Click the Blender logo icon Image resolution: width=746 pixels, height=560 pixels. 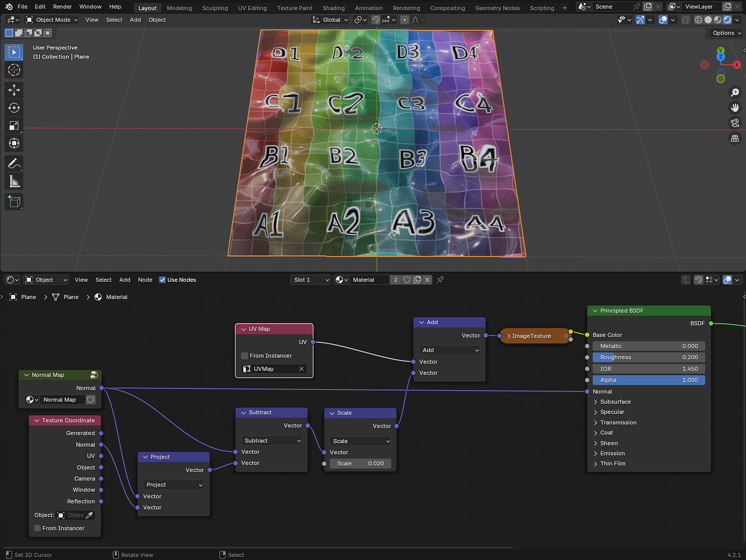8,7
